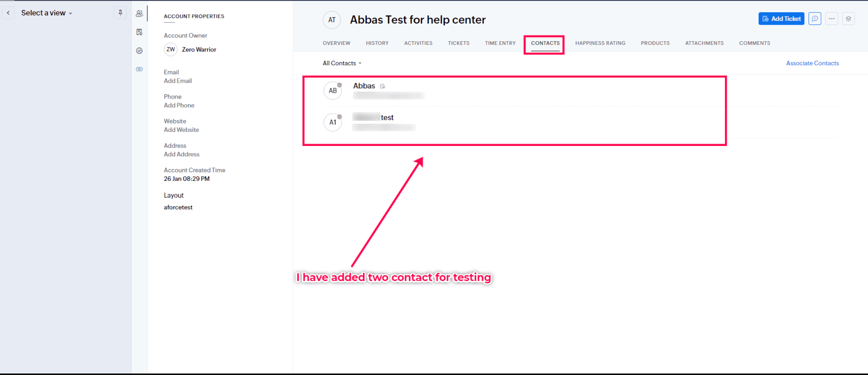Click Add Email under Email field
Screen dimensions: 868x375
[x=178, y=81]
